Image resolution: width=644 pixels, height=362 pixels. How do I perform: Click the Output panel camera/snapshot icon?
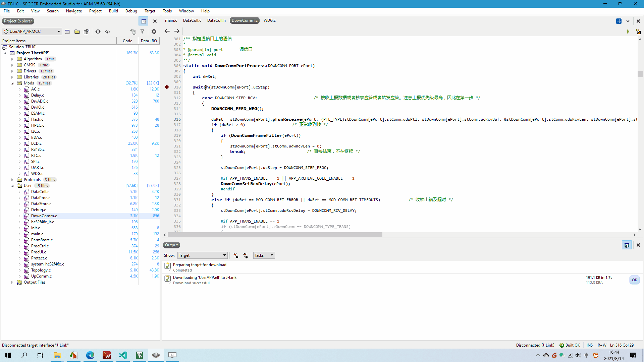click(x=627, y=245)
